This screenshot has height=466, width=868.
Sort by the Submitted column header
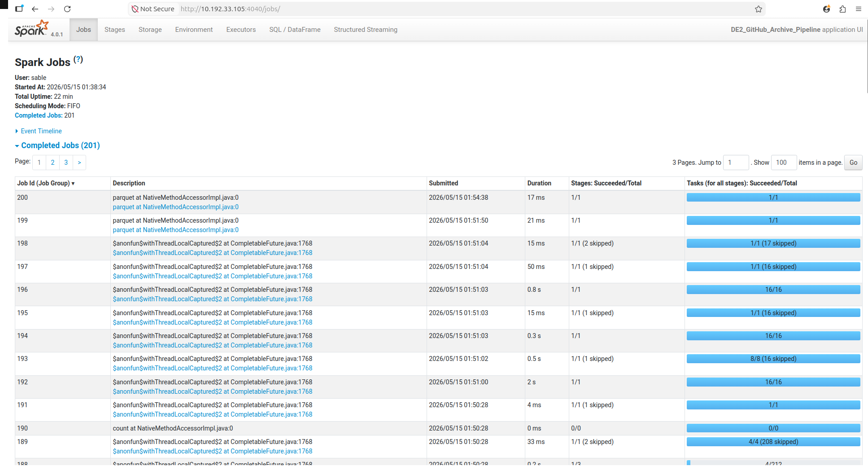point(443,183)
